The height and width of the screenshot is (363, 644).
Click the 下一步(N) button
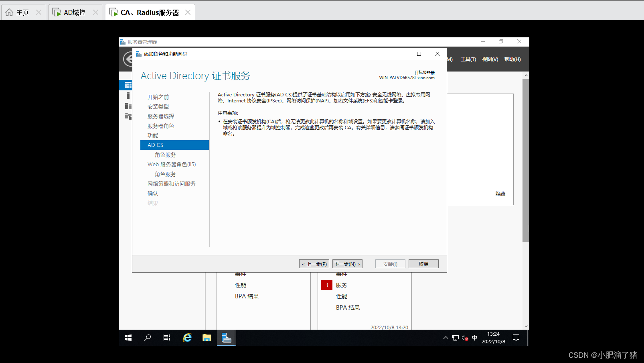347,264
